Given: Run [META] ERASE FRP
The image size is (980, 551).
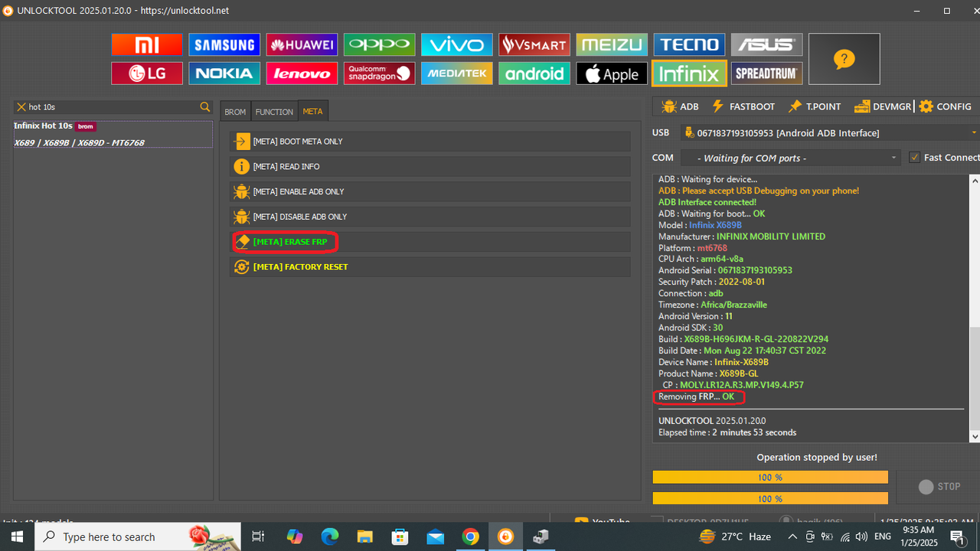Looking at the screenshot, I should coord(430,242).
